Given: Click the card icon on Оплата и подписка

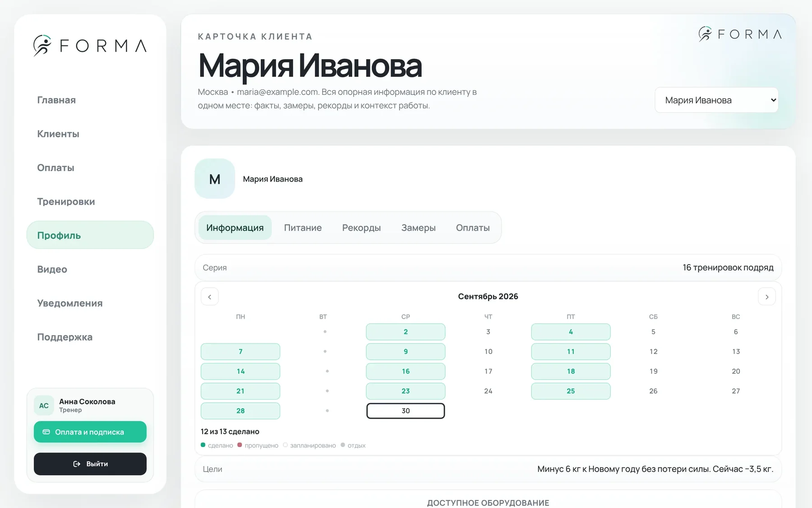Looking at the screenshot, I should (x=46, y=432).
